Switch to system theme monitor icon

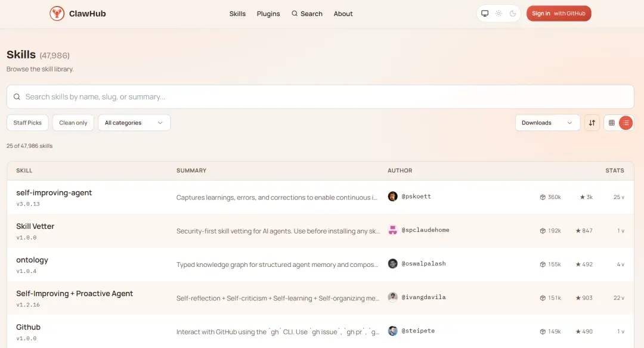tap(485, 14)
